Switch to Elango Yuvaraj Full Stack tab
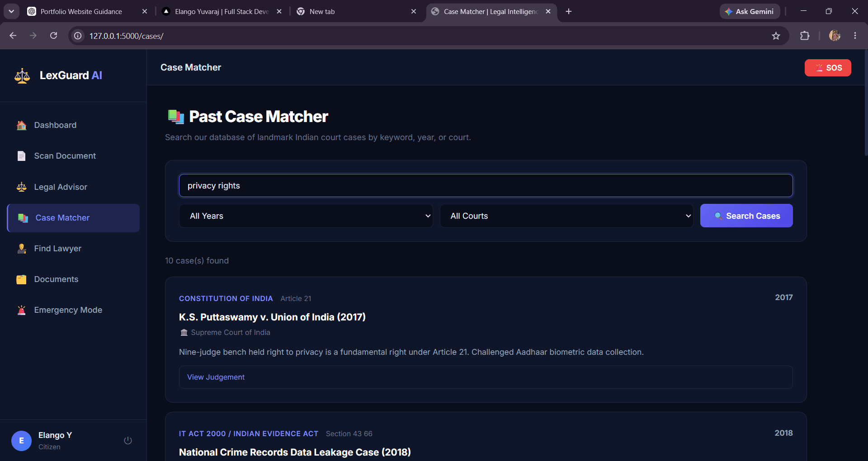The width and height of the screenshot is (868, 461). (222, 11)
